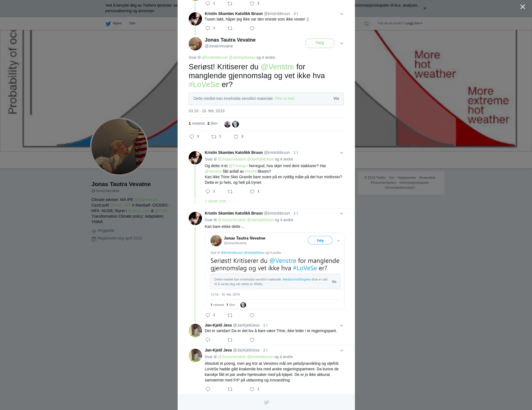Reply to the 'Kan bare elske dette' tweet

click(208, 315)
